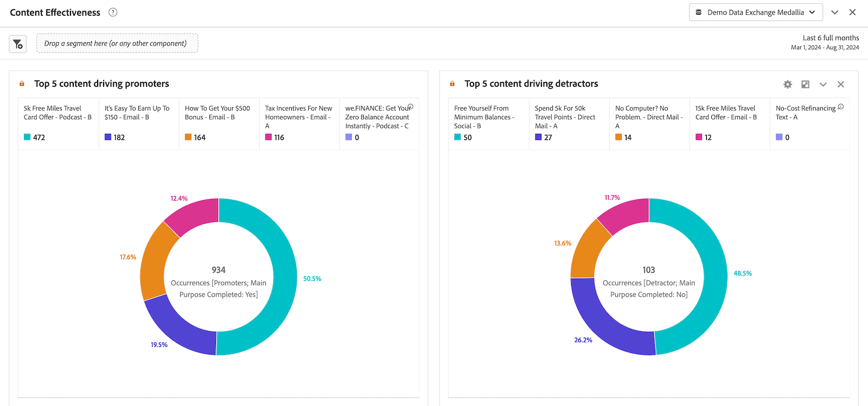Click the Top 5 content driving promoters title
Image resolution: width=868 pixels, height=406 pixels.
point(101,83)
